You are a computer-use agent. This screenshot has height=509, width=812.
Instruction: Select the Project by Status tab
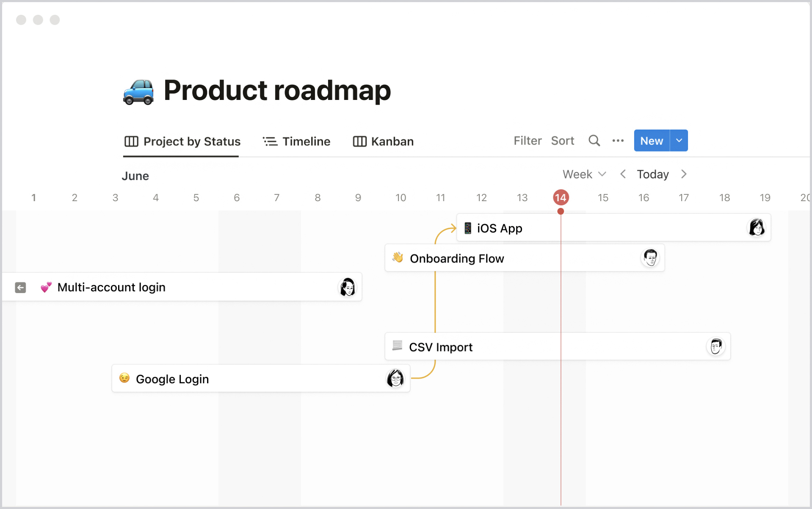click(182, 141)
